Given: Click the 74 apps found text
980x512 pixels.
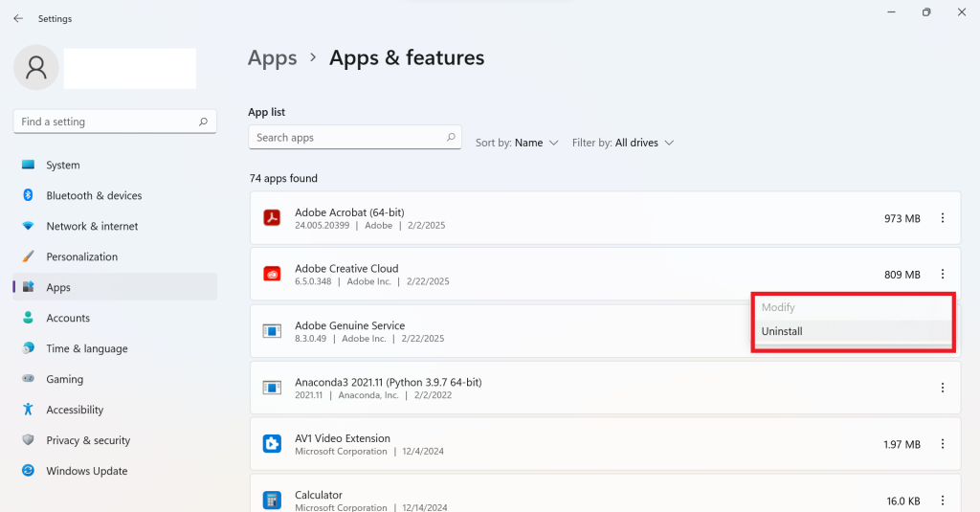Looking at the screenshot, I should click(x=283, y=179).
